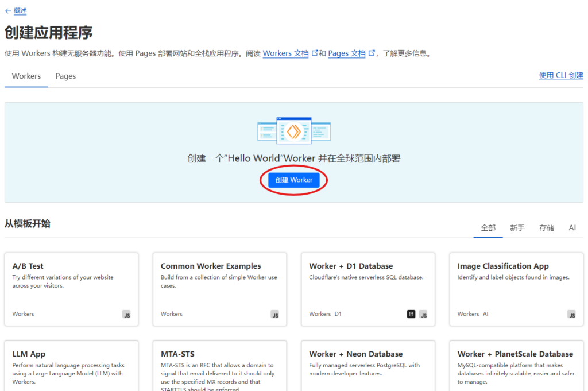Viewport: 588px width, 391px height.
Task: Select the AI template filter tab
Action: (572, 227)
